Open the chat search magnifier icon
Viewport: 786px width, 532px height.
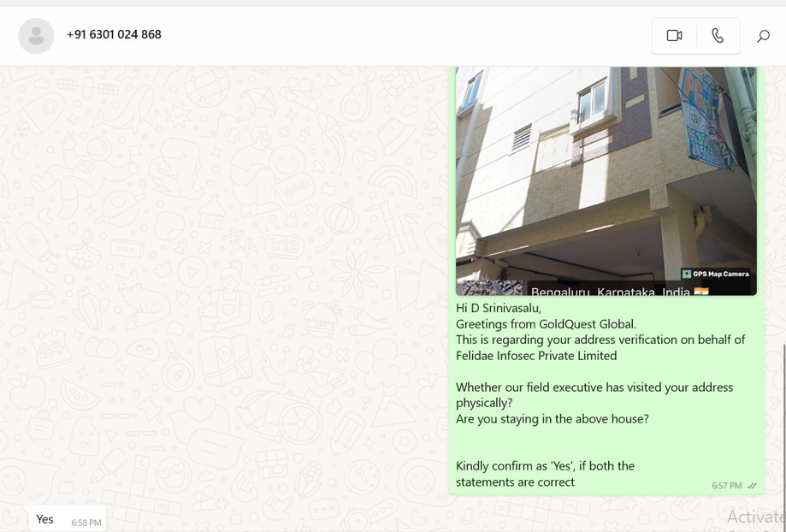[763, 36]
